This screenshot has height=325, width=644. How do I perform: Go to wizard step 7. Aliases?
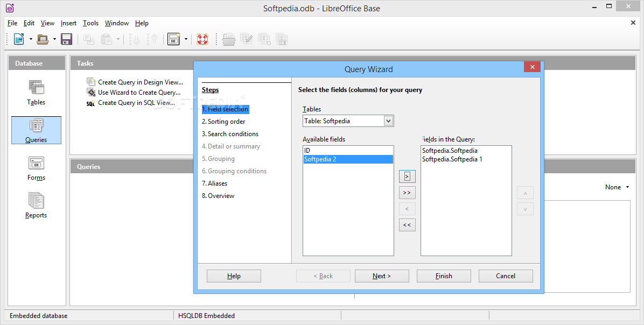coord(214,183)
